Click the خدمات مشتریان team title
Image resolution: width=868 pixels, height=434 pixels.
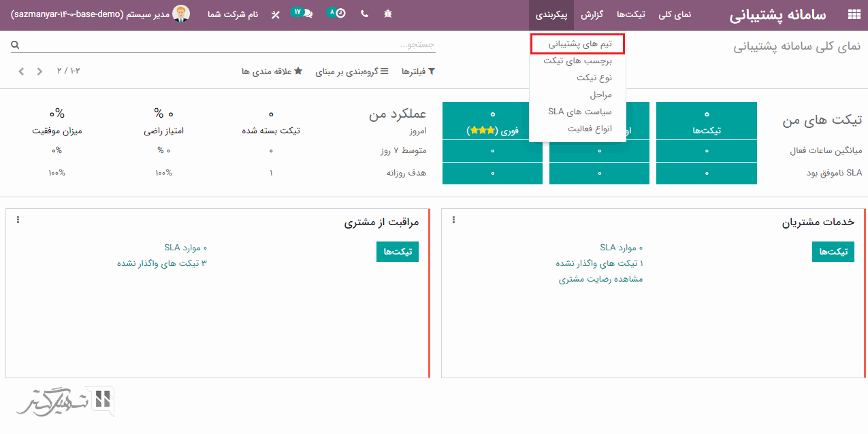click(818, 222)
